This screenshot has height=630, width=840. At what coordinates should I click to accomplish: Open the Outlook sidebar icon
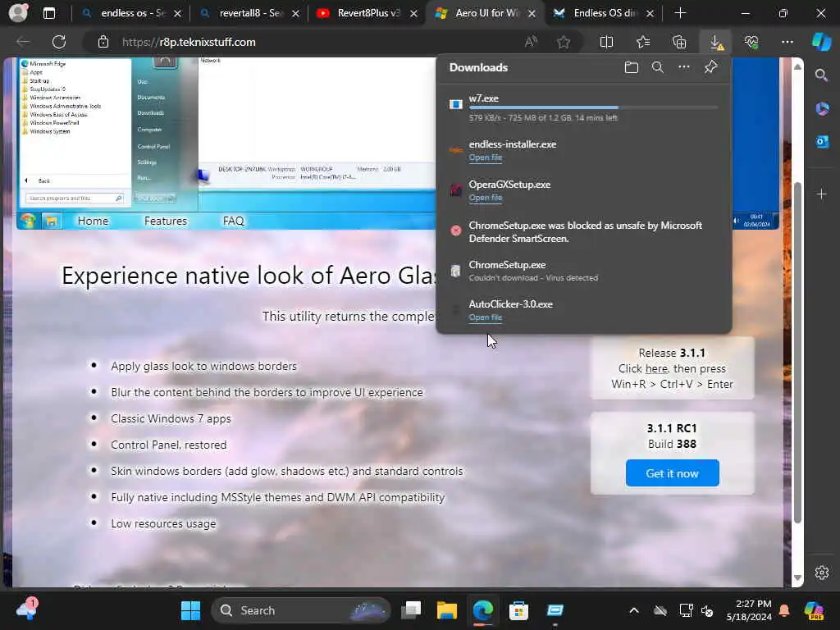822,142
